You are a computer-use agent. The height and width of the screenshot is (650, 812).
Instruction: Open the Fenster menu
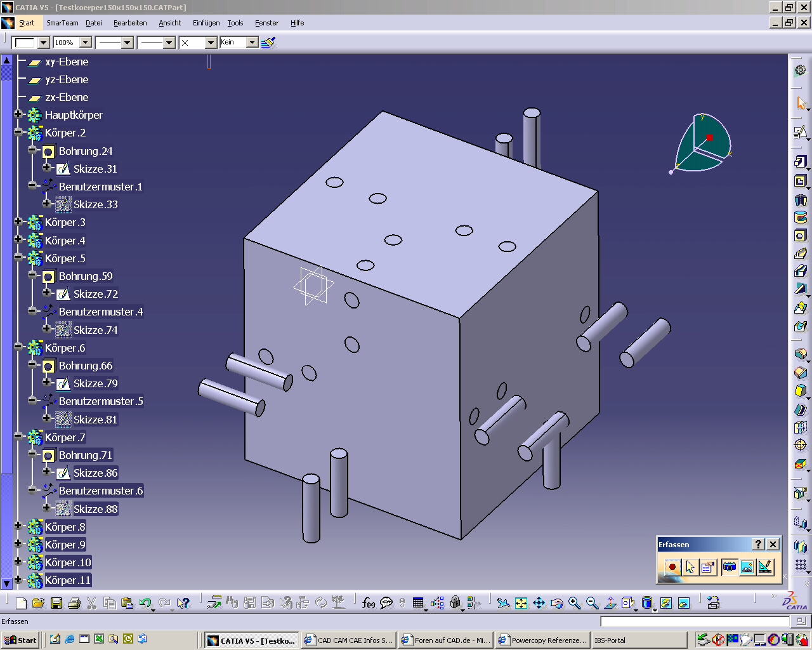coord(266,23)
